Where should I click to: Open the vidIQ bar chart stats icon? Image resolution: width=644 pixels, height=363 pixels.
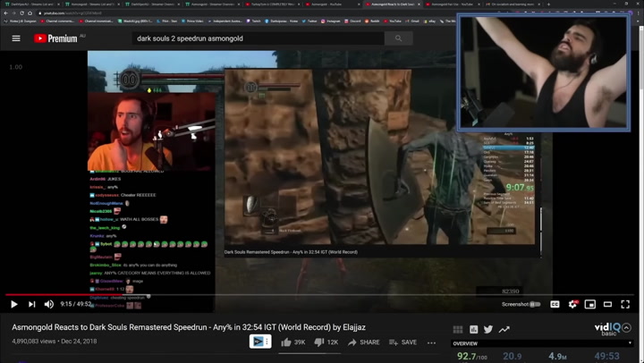click(x=473, y=329)
